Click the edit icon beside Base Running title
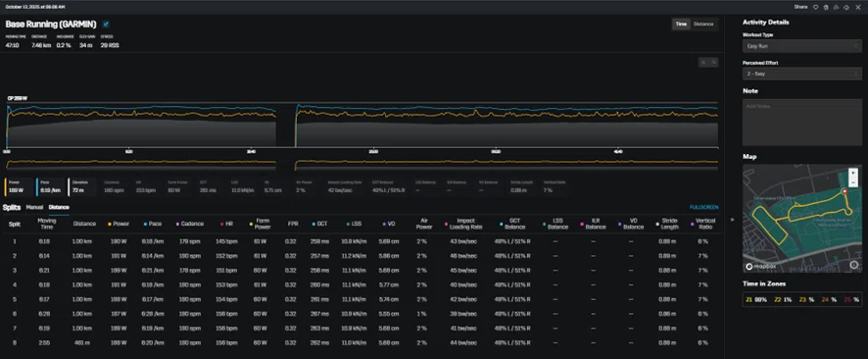 [x=106, y=25]
